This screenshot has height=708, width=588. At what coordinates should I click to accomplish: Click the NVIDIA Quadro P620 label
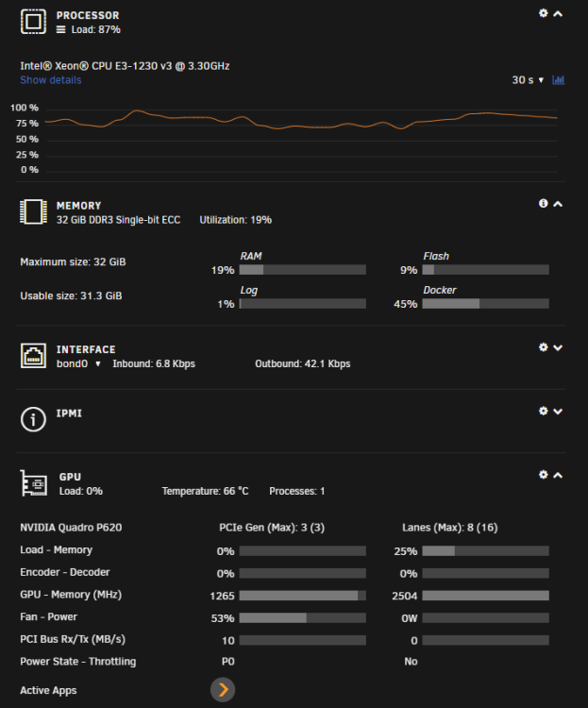71,528
